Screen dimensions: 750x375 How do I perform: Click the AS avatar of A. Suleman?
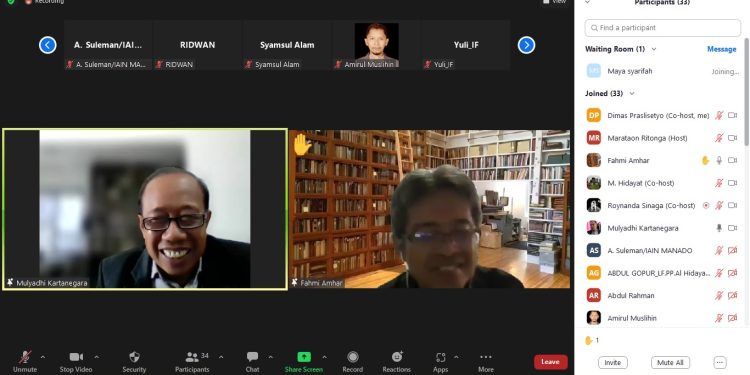[594, 250]
